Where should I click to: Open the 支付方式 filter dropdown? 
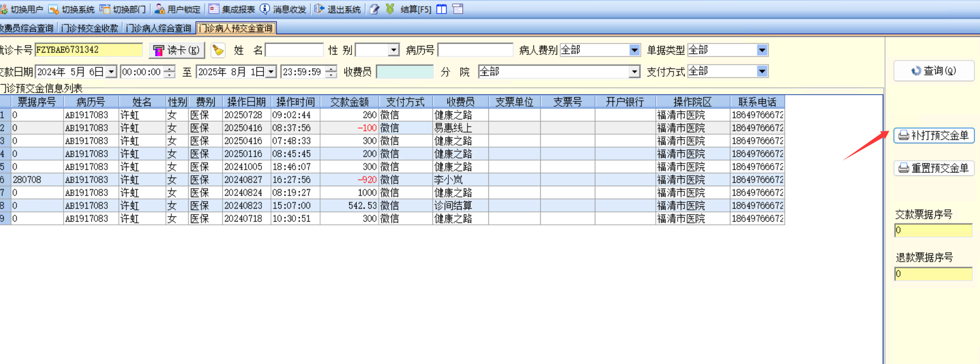click(x=762, y=71)
